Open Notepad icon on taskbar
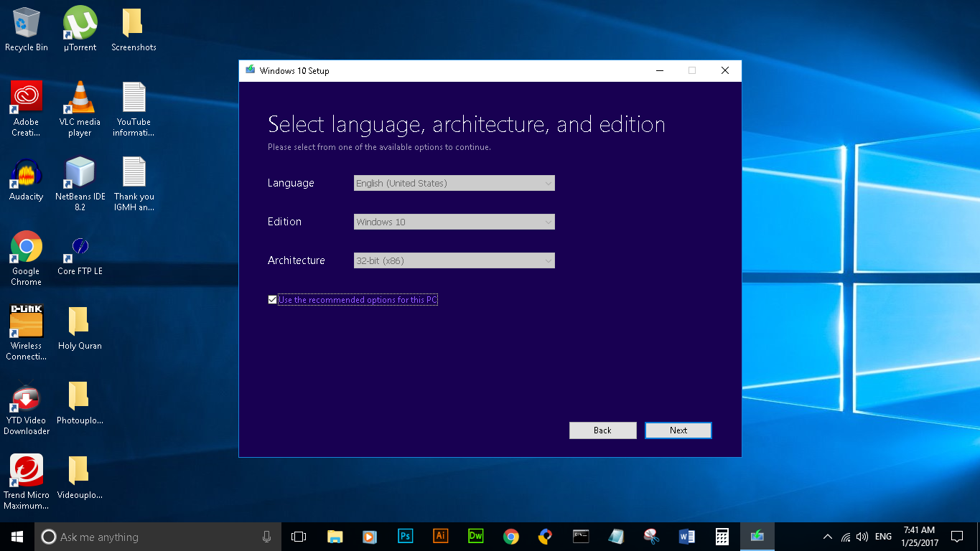The width and height of the screenshot is (980, 551). tap(616, 537)
